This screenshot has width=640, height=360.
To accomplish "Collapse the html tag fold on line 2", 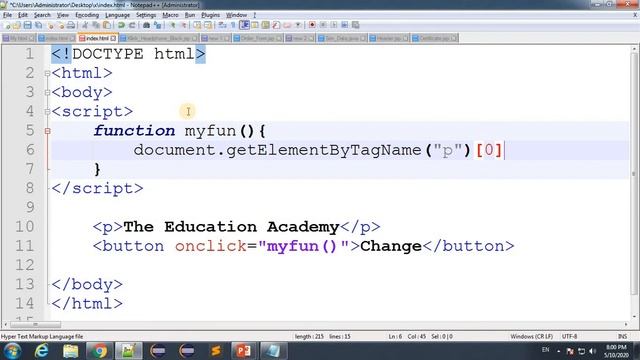I will tap(47, 73).
